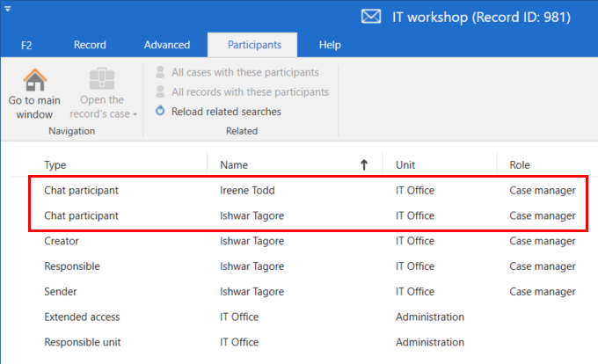The image size is (598, 364).
Task: Click All records with these participants
Action: pos(250,91)
